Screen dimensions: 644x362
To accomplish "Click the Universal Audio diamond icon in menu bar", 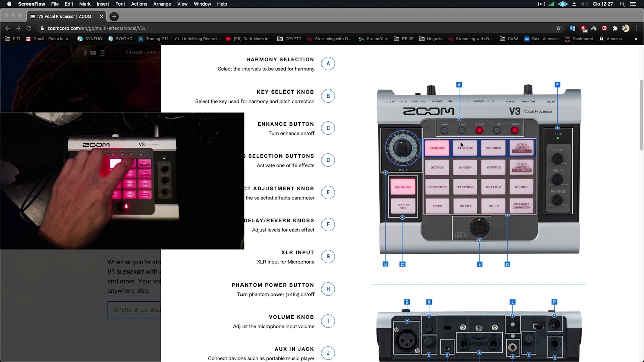I will point(563,4).
